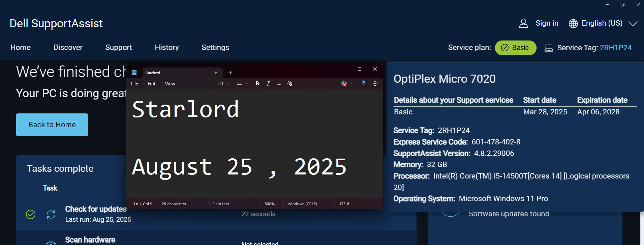This screenshot has width=644, height=245.
Task: Click the Software updates found text
Action: pos(509,214)
